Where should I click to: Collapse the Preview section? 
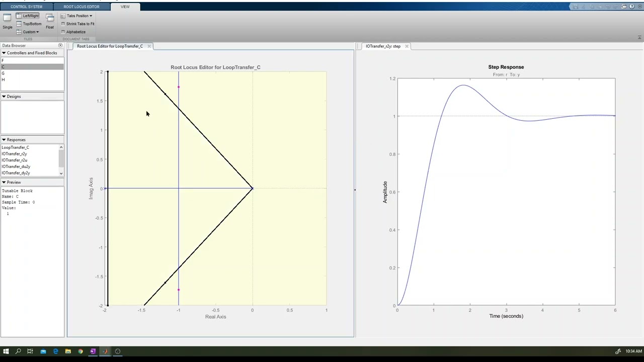(x=4, y=182)
